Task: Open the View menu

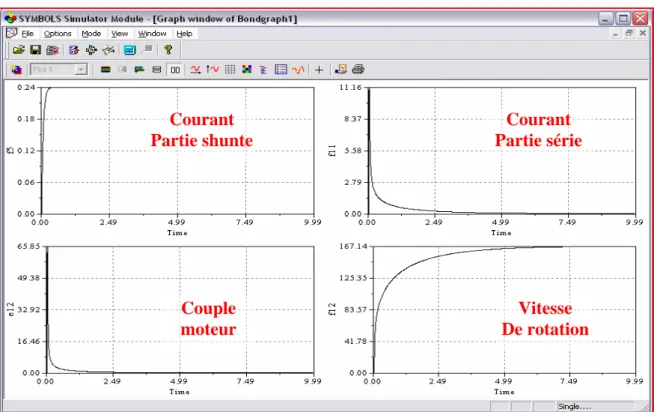Action: click(119, 34)
